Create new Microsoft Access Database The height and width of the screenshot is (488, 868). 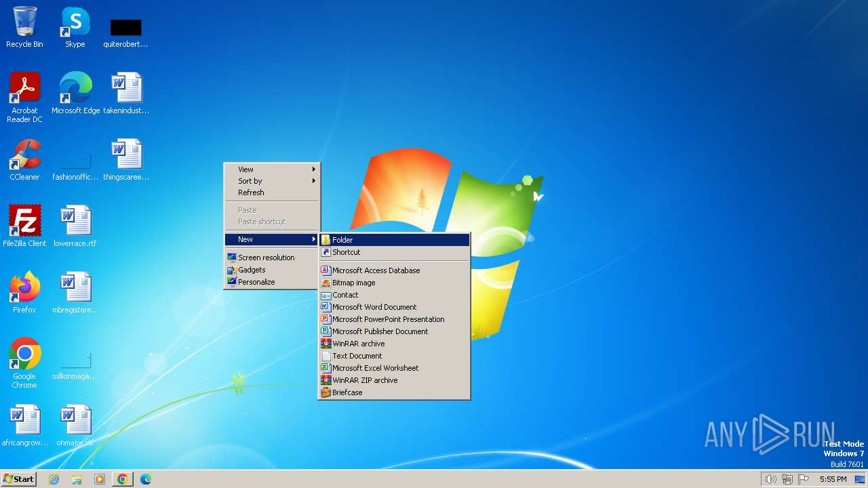pyautogui.click(x=394, y=270)
